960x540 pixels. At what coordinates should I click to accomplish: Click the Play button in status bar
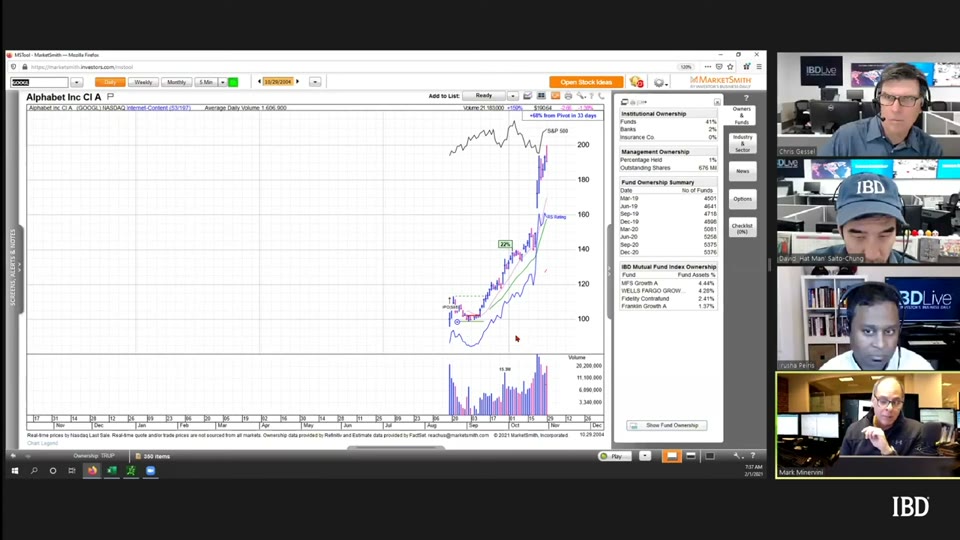tap(615, 456)
